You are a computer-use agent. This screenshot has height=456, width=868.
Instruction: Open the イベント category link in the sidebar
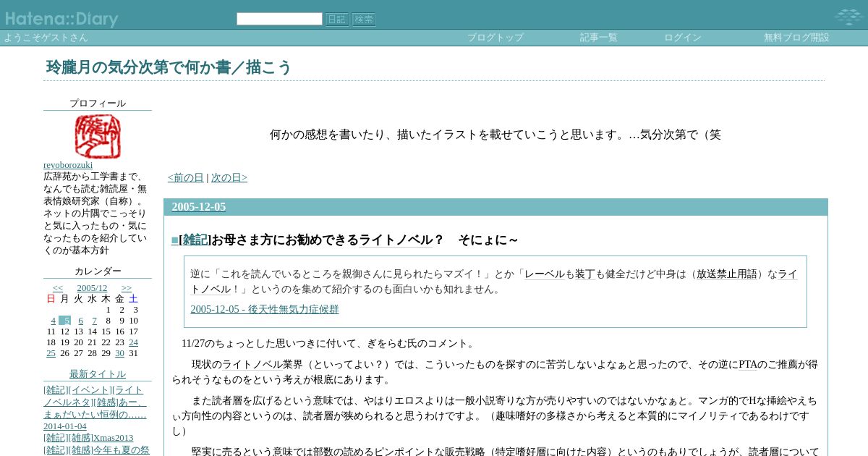tap(90, 390)
